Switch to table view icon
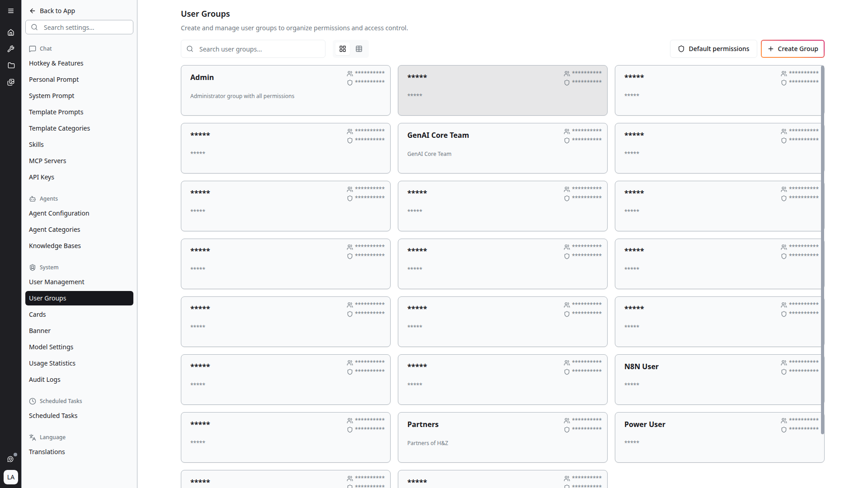The height and width of the screenshot is (488, 868). (x=359, y=49)
